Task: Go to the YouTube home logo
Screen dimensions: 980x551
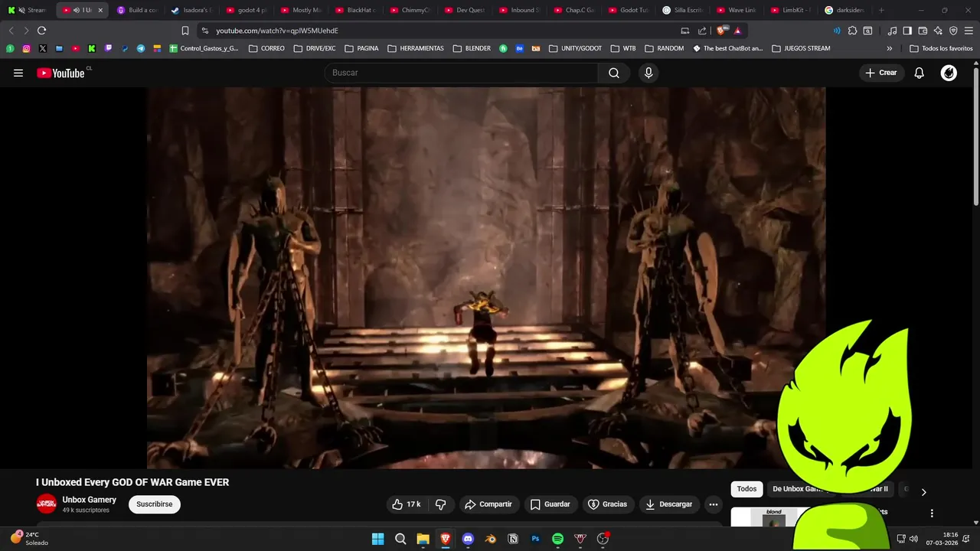Action: [x=61, y=73]
